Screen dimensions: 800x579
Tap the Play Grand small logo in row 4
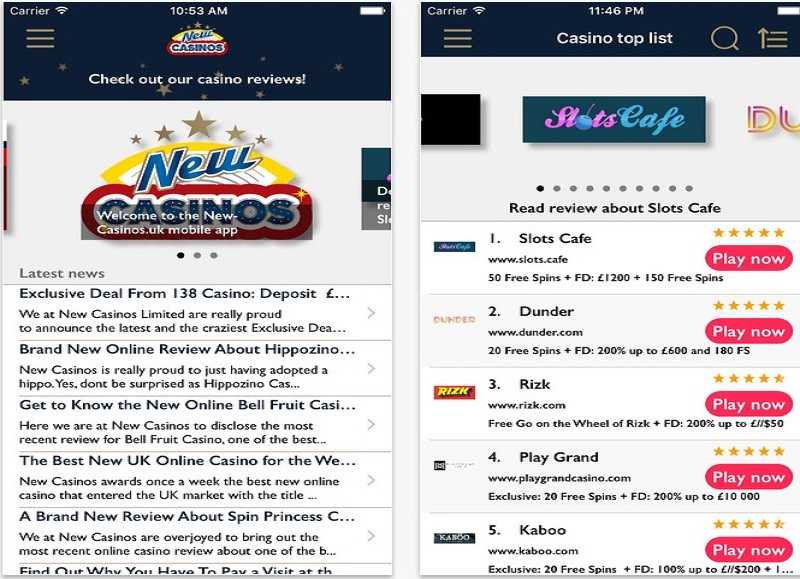[454, 465]
